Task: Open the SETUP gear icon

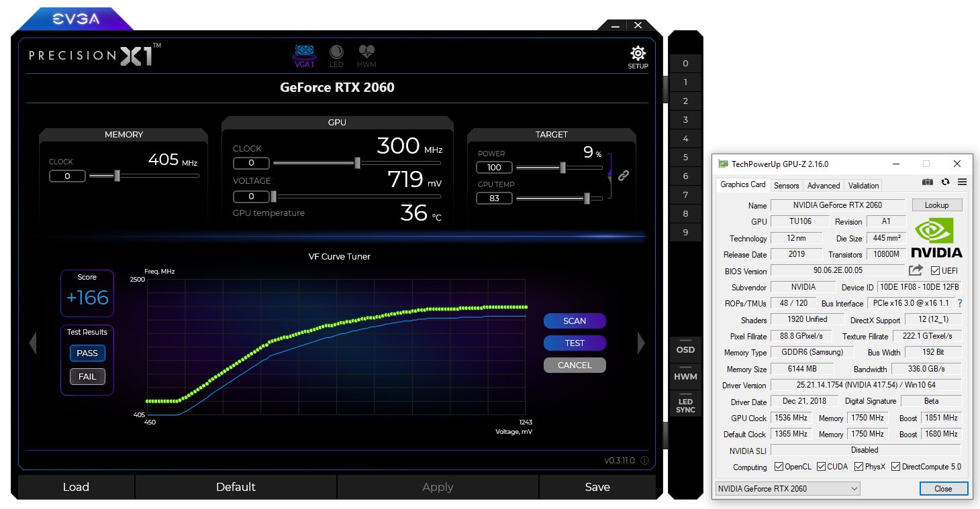Action: [x=638, y=54]
